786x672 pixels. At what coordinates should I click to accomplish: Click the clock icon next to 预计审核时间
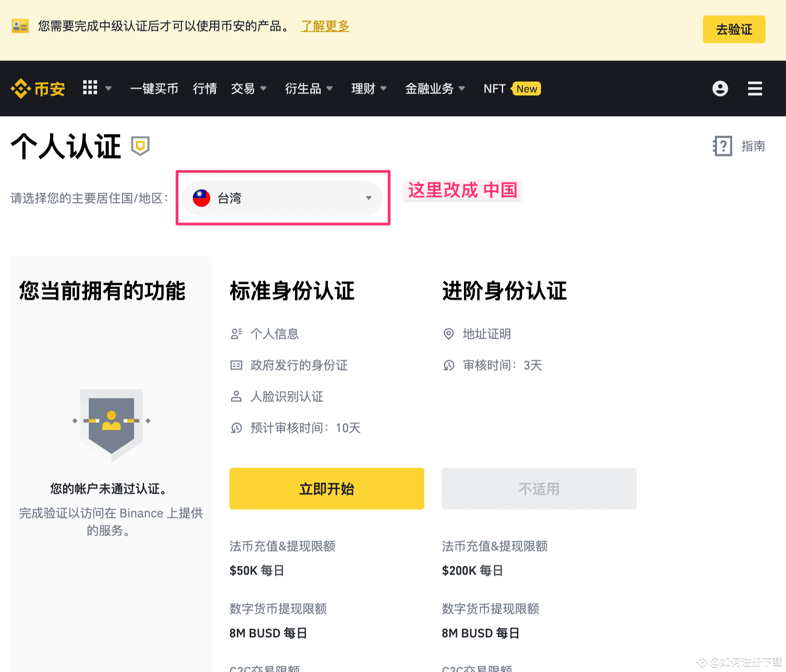236,428
